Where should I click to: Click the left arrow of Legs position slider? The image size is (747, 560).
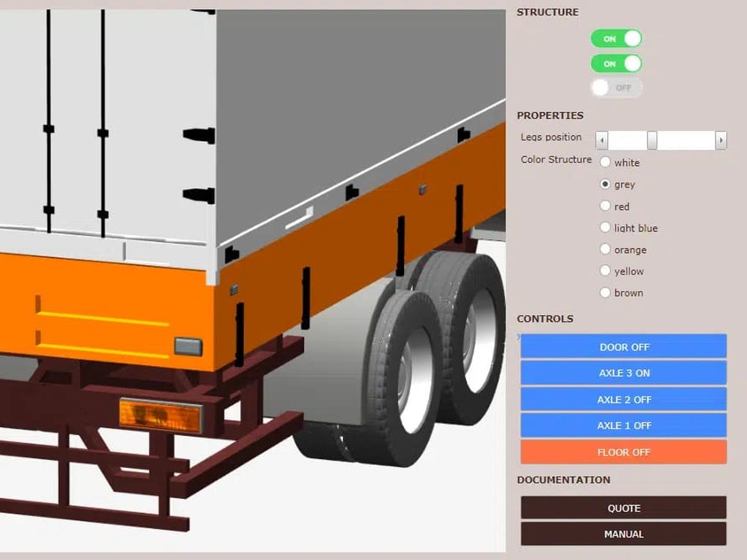coord(601,140)
